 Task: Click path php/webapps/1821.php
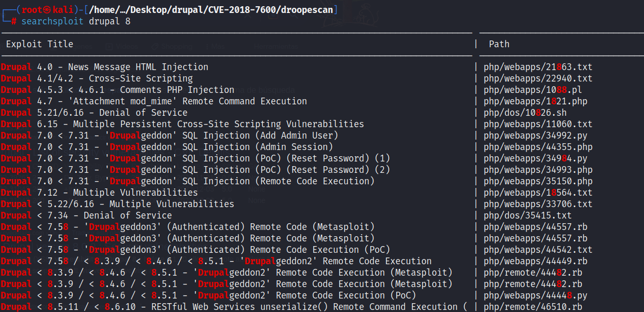[x=535, y=101]
